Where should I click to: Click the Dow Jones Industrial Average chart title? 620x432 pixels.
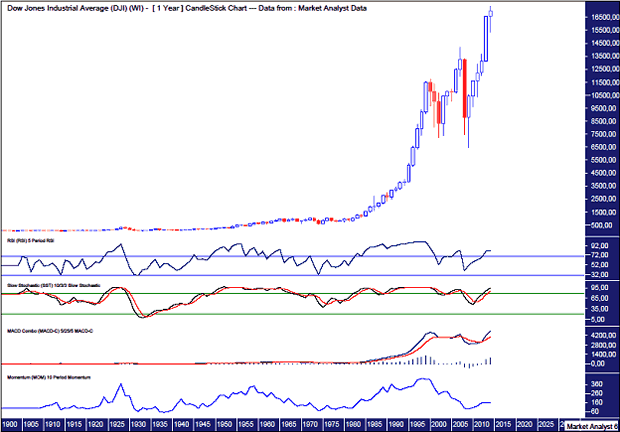coord(187,8)
